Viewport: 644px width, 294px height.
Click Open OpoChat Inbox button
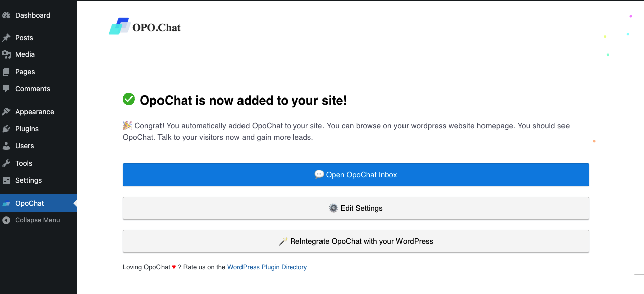coord(356,175)
